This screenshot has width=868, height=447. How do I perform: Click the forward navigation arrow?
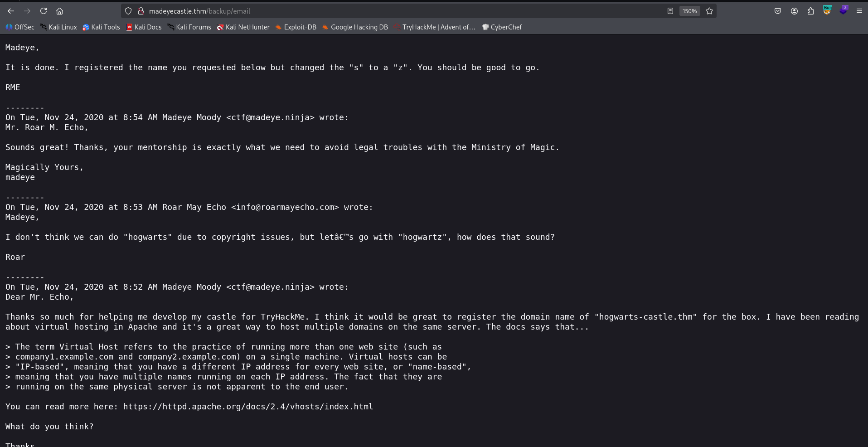point(27,11)
